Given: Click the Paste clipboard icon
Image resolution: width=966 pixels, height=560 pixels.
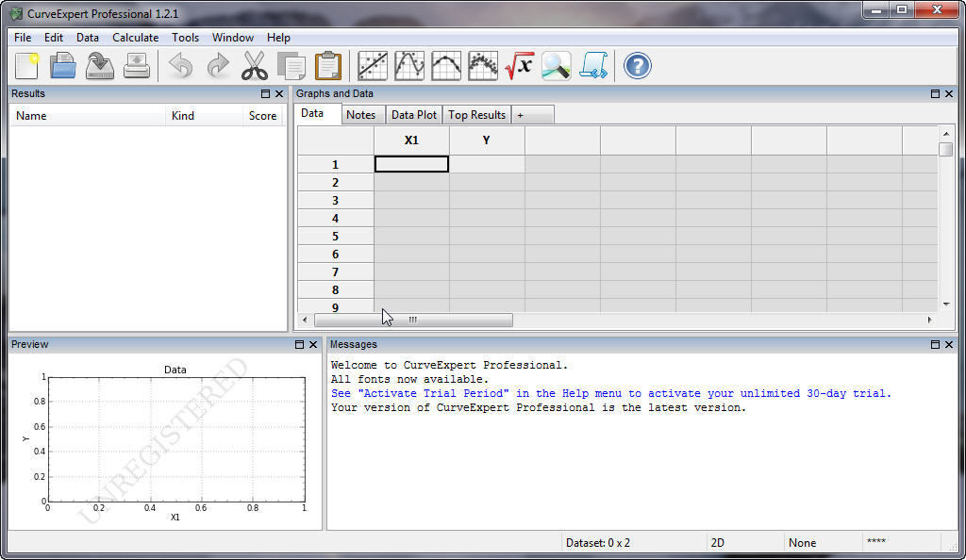Looking at the screenshot, I should [328, 66].
